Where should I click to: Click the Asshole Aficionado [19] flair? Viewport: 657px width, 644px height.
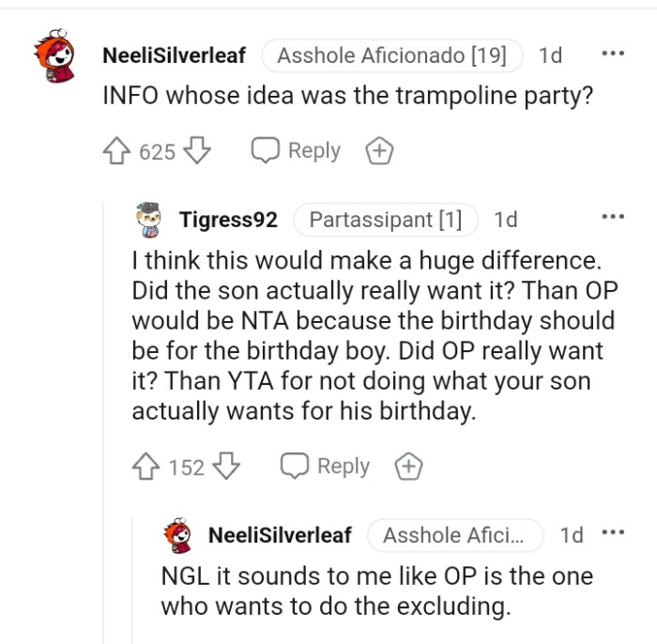(392, 55)
